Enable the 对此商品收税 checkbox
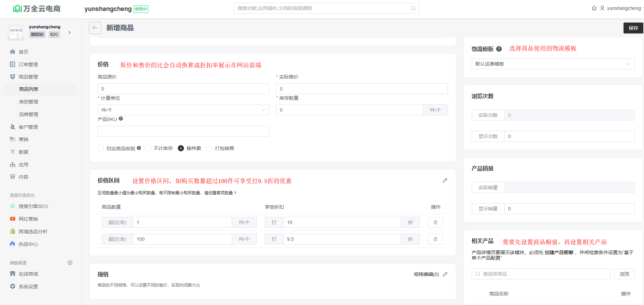The height and width of the screenshot is (305, 644). click(101, 148)
